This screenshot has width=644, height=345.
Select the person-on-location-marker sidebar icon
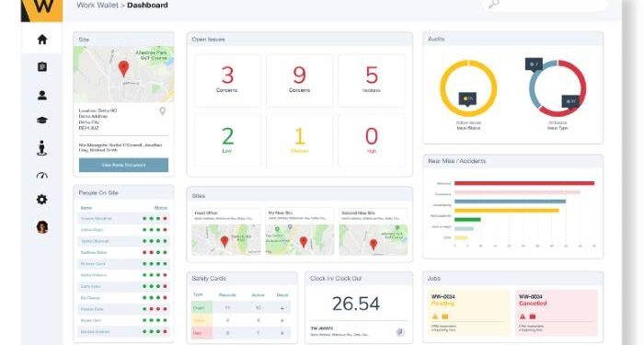point(42,148)
